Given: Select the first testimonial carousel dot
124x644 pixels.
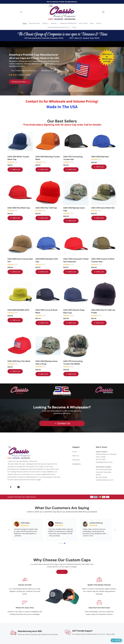Looking at the screenshot, I should click(59, 543).
